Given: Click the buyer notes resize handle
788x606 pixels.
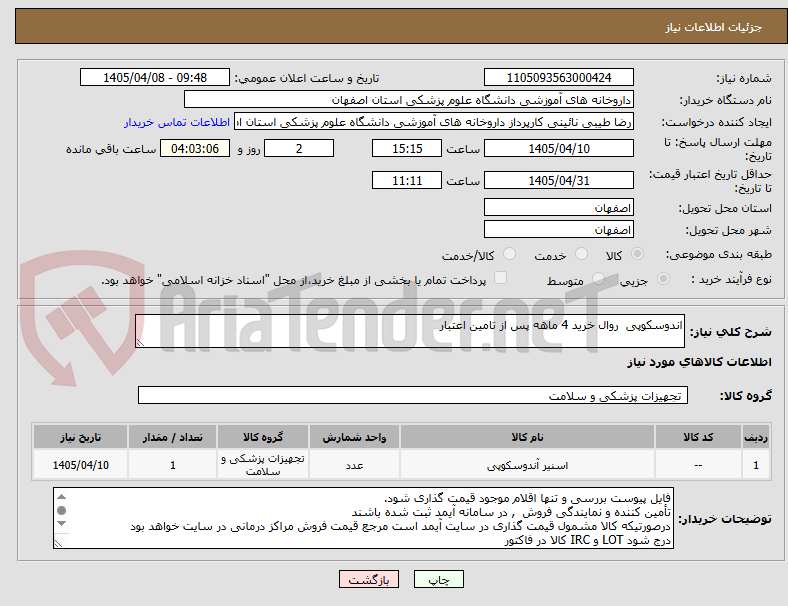Looking at the screenshot, I should (x=58, y=543).
